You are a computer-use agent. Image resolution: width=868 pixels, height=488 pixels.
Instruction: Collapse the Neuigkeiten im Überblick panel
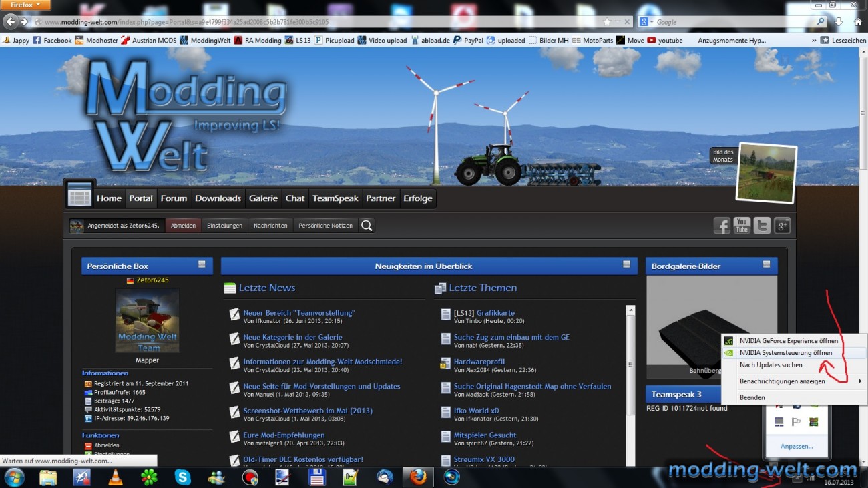pyautogui.click(x=626, y=264)
